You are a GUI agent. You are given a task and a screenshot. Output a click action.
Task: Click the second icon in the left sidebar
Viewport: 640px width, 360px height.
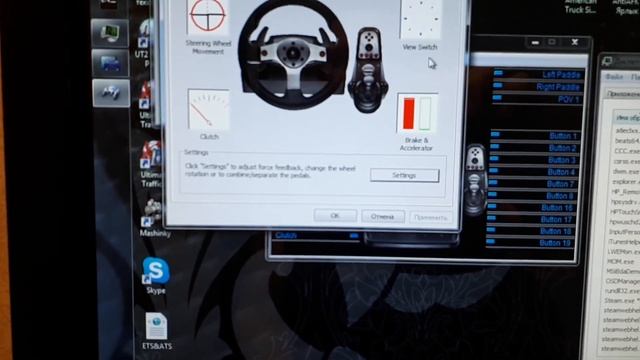click(110, 63)
